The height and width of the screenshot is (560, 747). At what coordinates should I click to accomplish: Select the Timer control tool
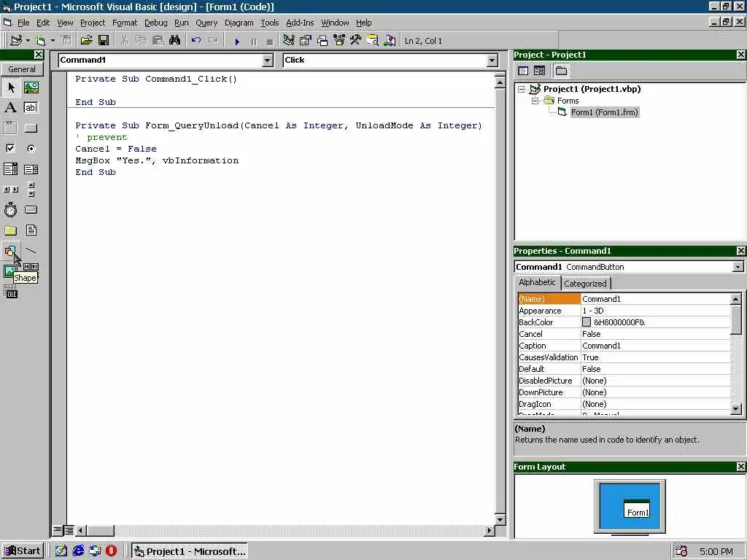[10, 209]
